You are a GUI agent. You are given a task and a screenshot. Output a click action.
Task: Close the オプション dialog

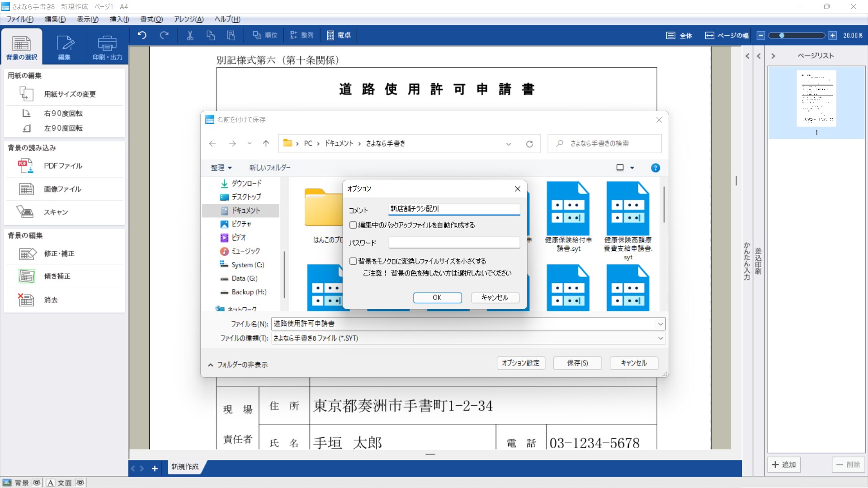point(518,189)
